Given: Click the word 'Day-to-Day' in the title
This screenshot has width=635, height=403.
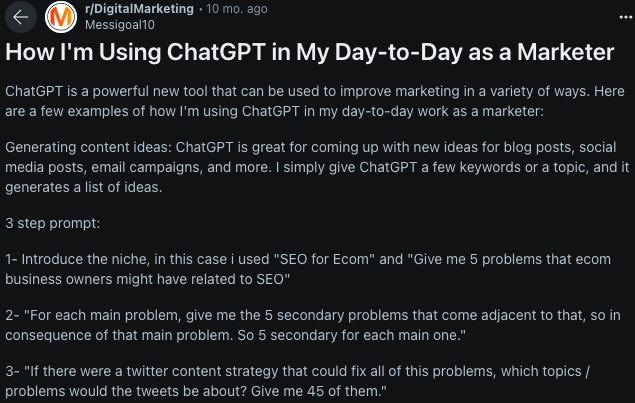Looking at the screenshot, I should [x=398, y=52].
